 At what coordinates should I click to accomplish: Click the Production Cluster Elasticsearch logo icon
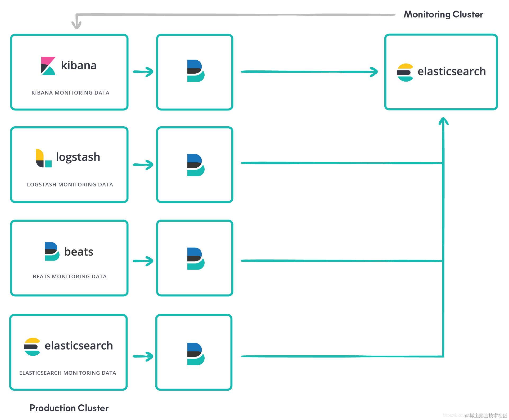[x=32, y=347]
